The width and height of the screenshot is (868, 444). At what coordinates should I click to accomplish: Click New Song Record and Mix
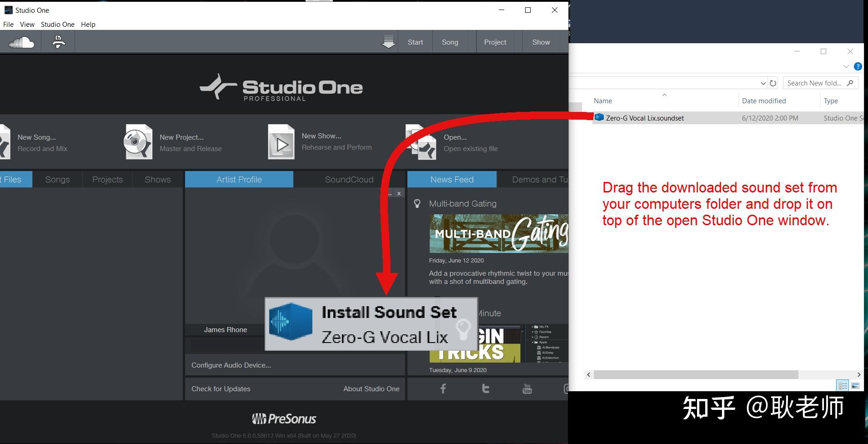click(x=42, y=143)
